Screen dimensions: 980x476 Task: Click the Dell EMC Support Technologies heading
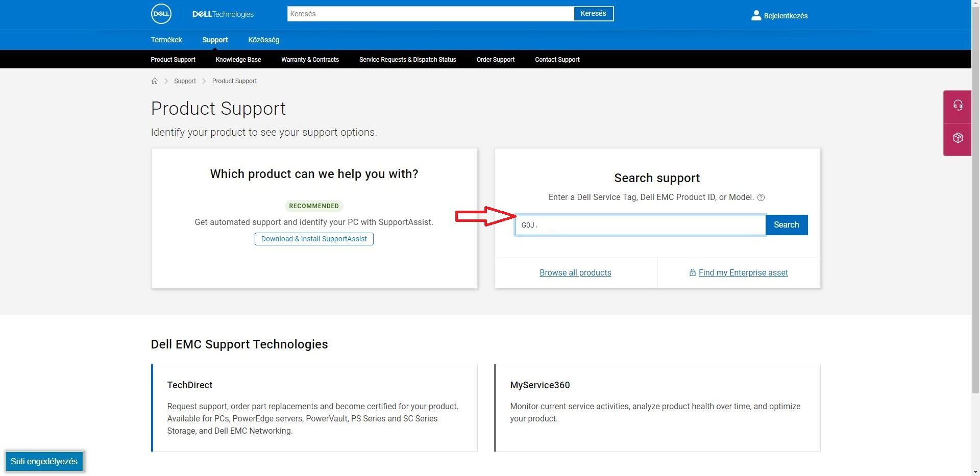239,344
